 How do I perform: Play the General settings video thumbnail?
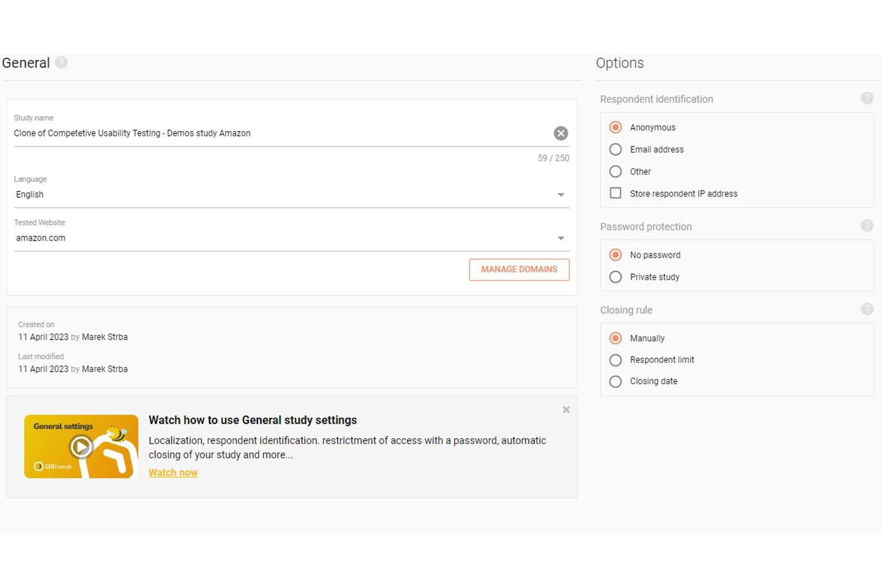pos(81,446)
